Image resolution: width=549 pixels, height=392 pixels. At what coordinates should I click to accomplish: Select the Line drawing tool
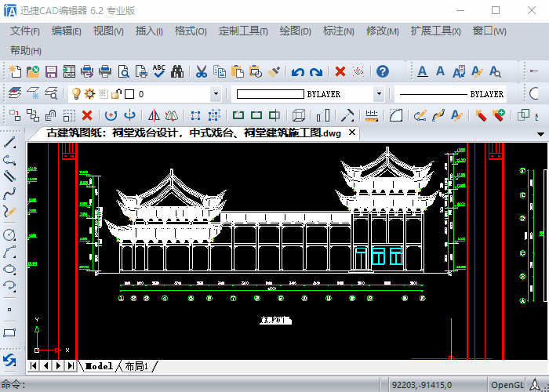point(10,143)
